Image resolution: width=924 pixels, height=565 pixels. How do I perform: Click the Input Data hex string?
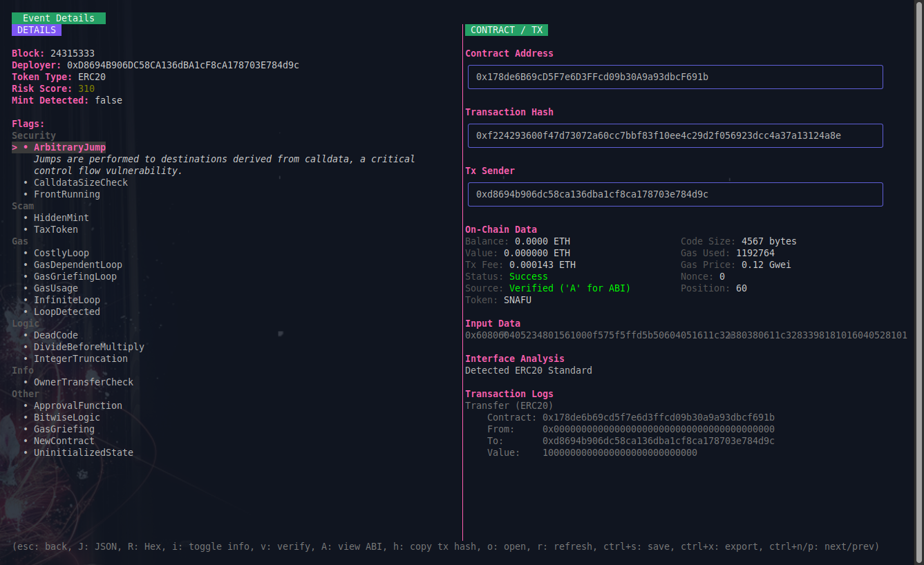click(686, 335)
